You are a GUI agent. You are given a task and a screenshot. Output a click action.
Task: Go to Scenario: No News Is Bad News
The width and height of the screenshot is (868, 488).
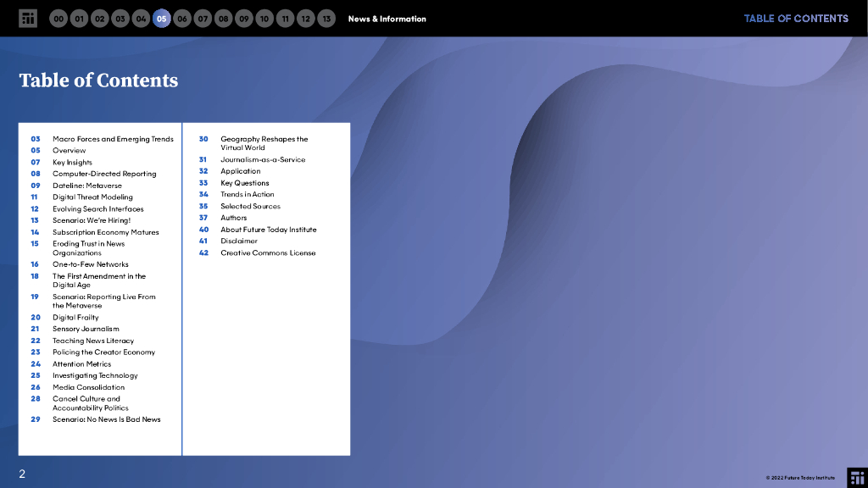click(106, 419)
